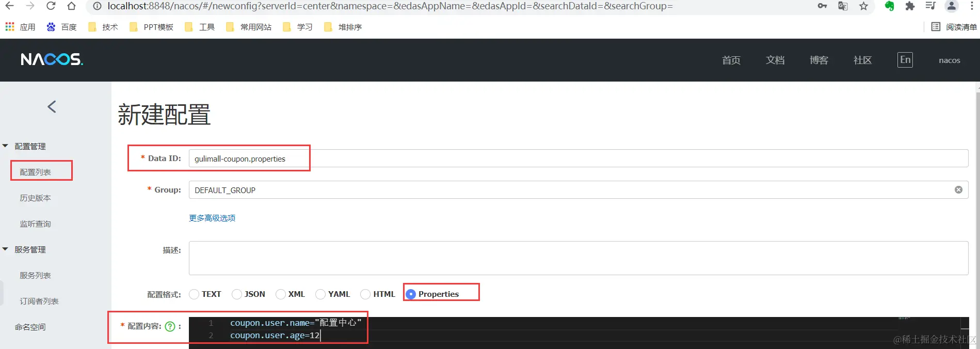Open 监听查询 in the sidebar
Viewport: 980px width, 349px height.
(x=36, y=224)
